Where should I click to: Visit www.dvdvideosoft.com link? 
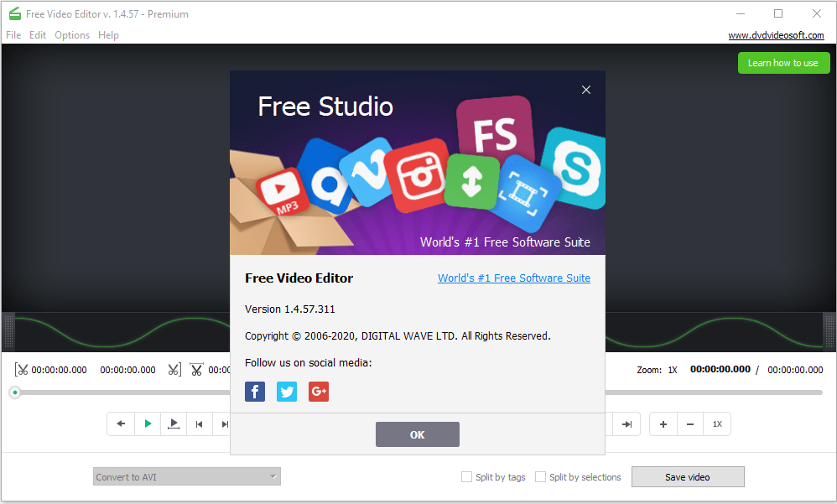coord(776,35)
